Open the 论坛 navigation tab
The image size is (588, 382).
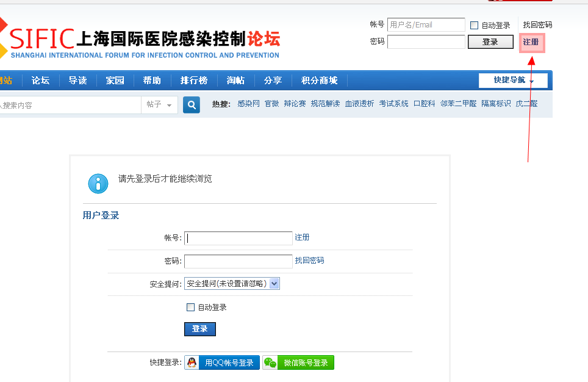40,80
